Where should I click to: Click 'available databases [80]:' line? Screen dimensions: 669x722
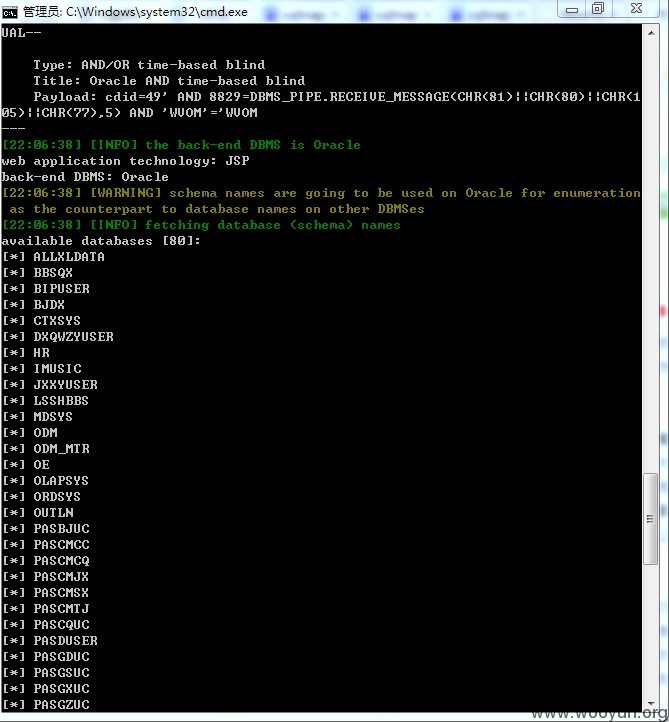point(101,241)
